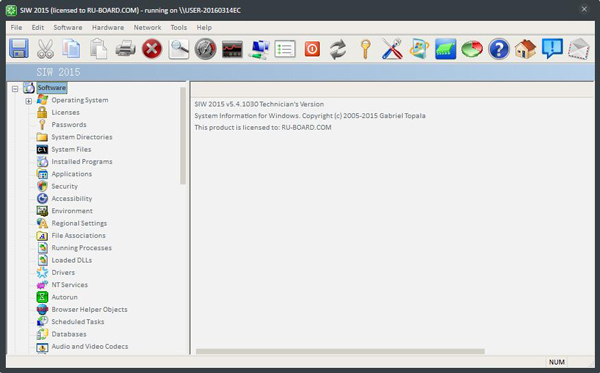Click the tree panel vertical scrollbar thumb
Viewport: 600px width, 373px height.
183,136
